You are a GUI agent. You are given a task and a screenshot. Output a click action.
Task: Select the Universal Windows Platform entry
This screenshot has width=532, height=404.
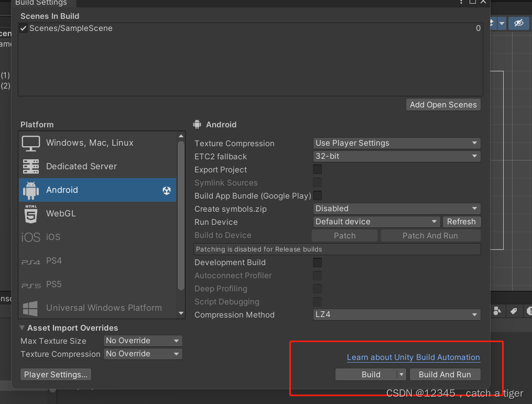[97, 308]
